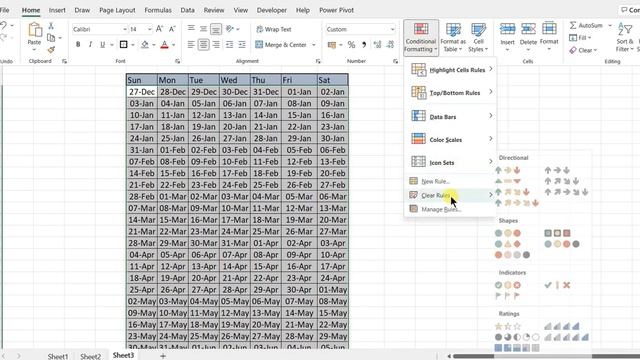Add a new sheet with plus button

click(x=163, y=356)
